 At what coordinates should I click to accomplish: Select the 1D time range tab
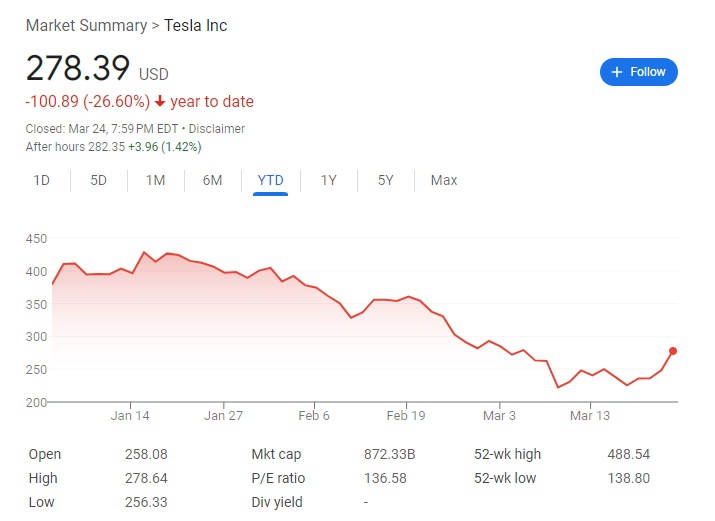click(42, 181)
